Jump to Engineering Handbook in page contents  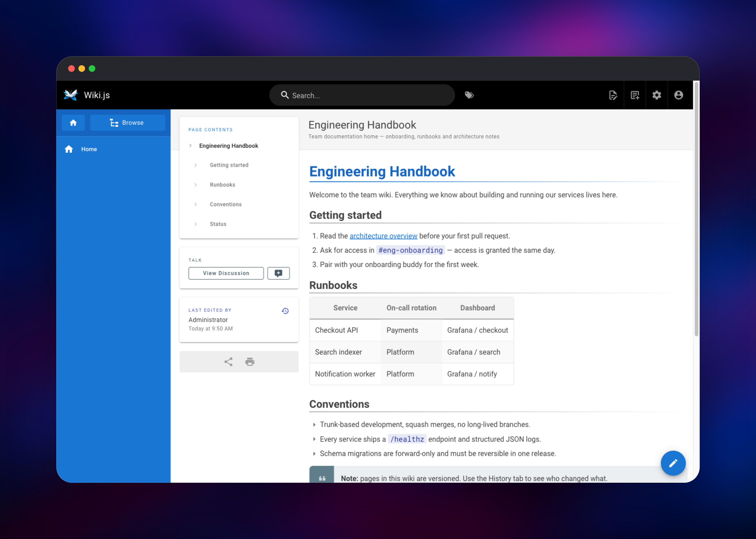pyautogui.click(x=228, y=146)
